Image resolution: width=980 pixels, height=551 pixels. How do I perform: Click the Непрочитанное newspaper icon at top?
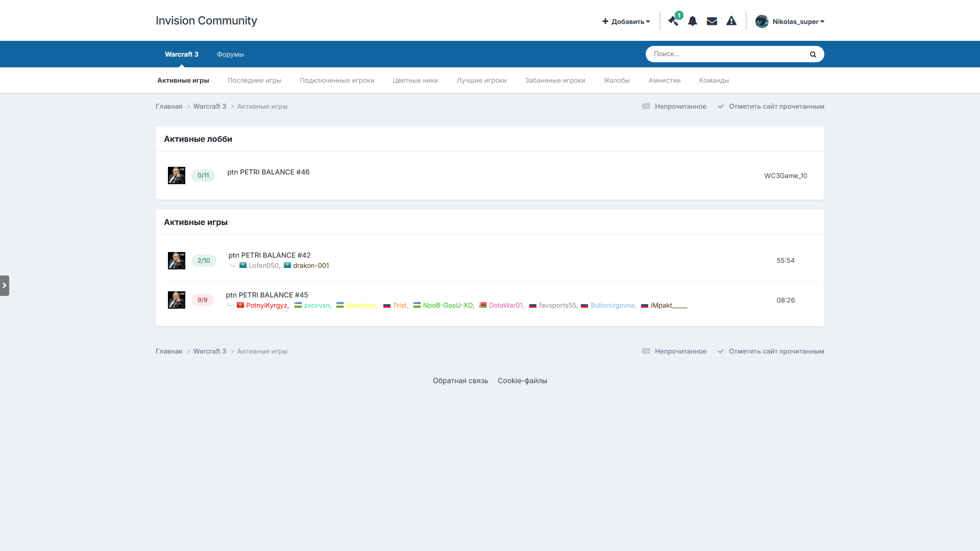coord(646,107)
